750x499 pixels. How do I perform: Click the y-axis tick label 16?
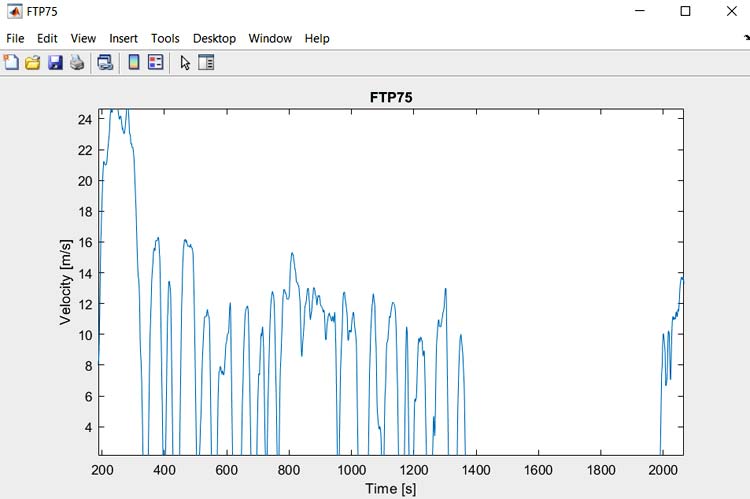click(85, 243)
